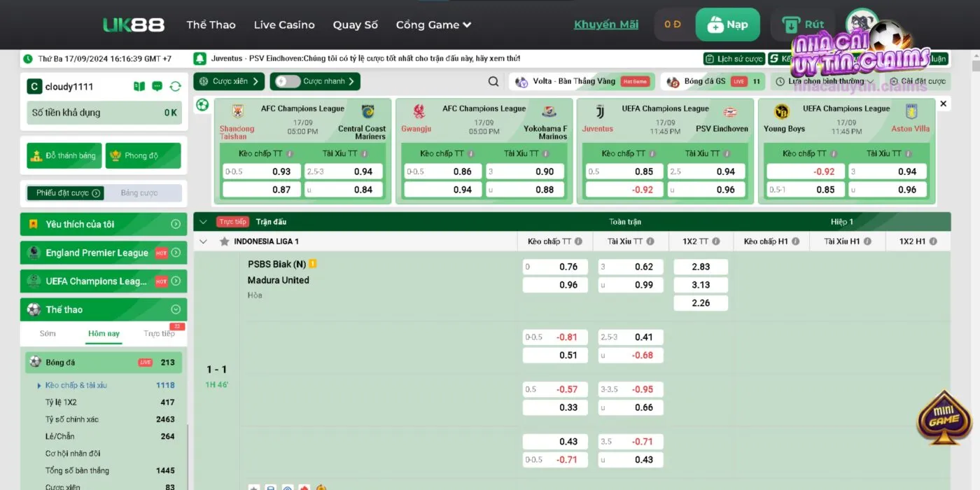Select Phiếu đặt cược bet slip toggle
Viewport: 980px width, 490px height.
(69, 193)
